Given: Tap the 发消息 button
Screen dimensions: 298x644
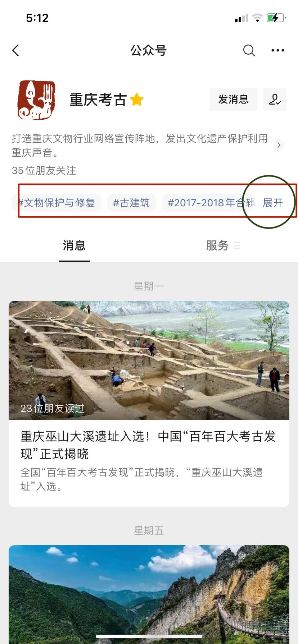Looking at the screenshot, I should 234,99.
